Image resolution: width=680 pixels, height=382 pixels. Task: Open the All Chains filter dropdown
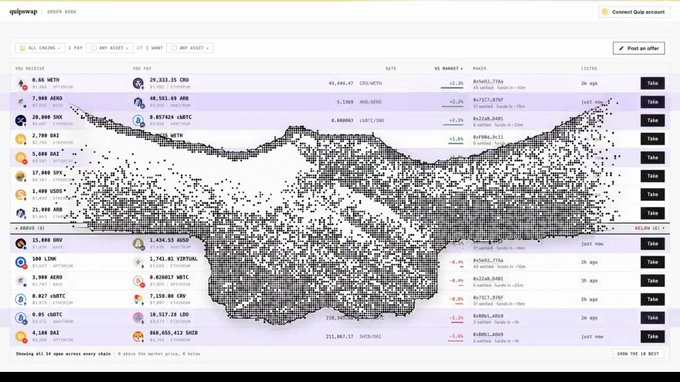point(40,48)
